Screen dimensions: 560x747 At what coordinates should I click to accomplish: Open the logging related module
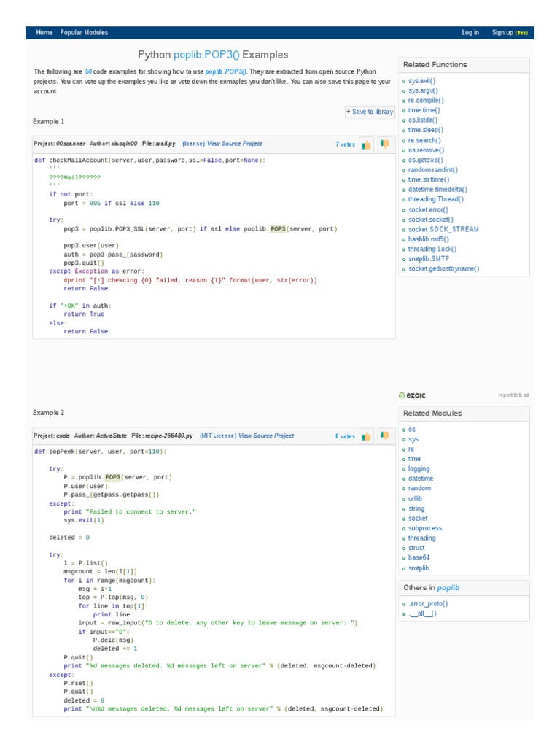[x=419, y=469]
